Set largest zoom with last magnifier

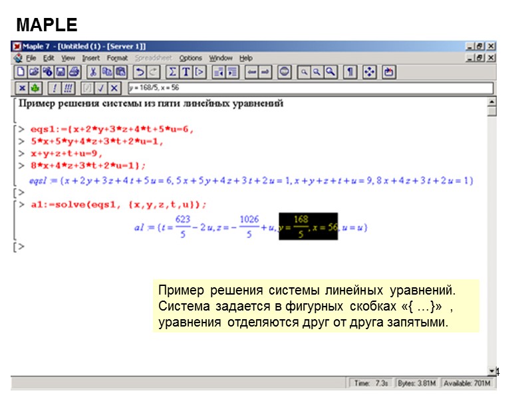pos(330,72)
